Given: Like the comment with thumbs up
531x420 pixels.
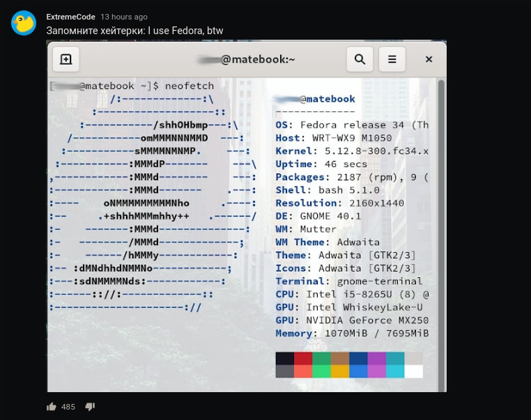Looking at the screenshot, I should [52, 407].
